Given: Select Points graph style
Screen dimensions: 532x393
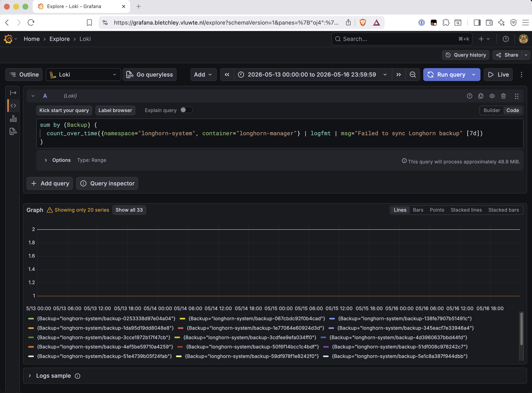Looking at the screenshot, I should pos(437,210).
